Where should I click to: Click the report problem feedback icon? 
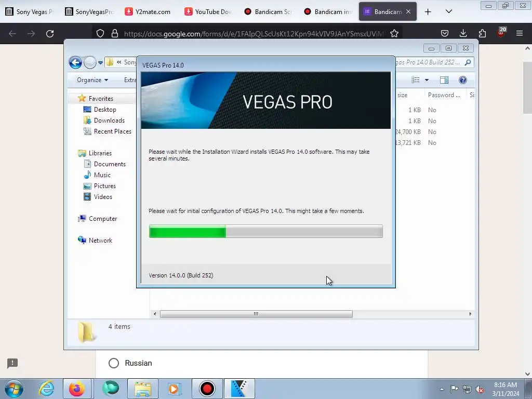12,363
